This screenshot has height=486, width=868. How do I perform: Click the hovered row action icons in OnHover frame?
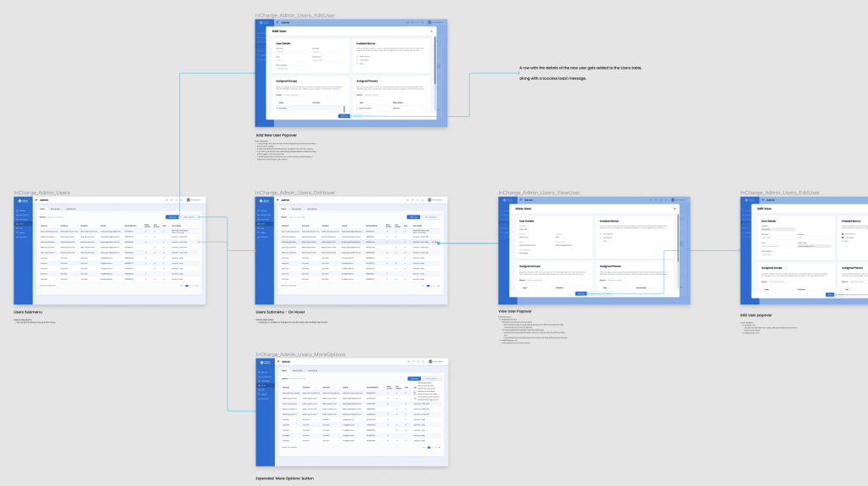pos(434,242)
